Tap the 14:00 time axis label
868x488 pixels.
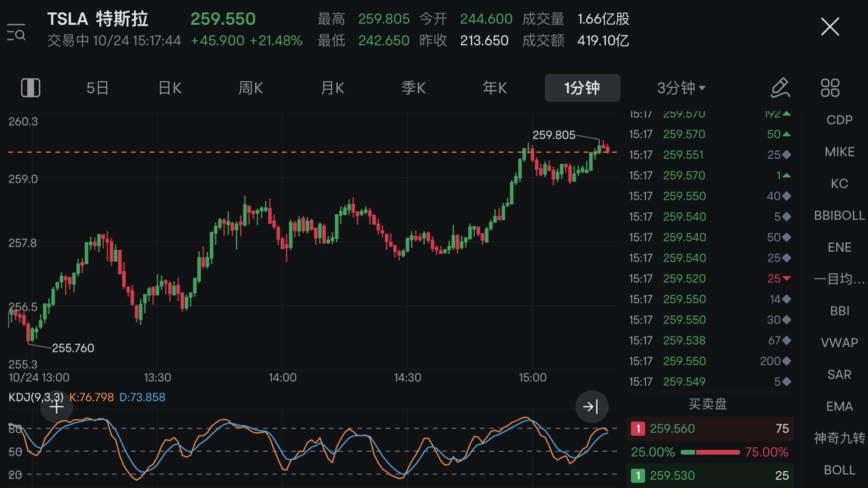tap(282, 378)
